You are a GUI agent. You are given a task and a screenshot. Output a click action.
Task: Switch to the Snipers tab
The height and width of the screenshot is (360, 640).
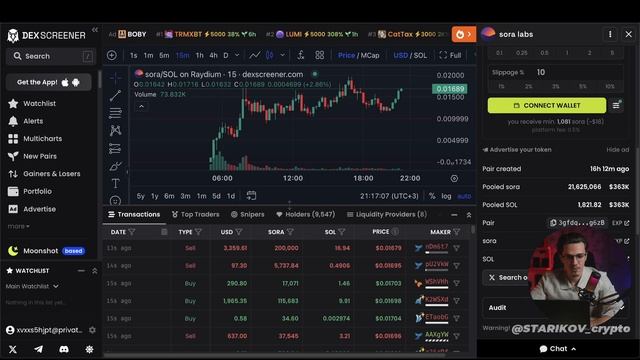(x=247, y=214)
